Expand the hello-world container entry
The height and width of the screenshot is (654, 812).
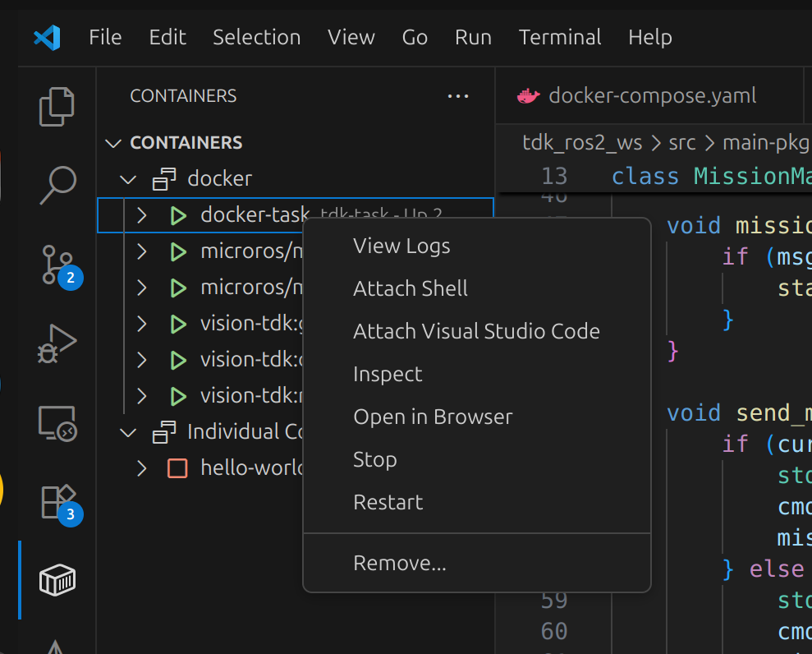pyautogui.click(x=142, y=468)
